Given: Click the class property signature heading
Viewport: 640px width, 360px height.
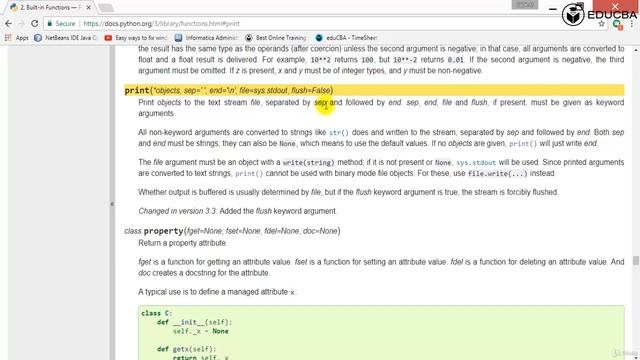Looking at the screenshot, I should pos(232,231).
